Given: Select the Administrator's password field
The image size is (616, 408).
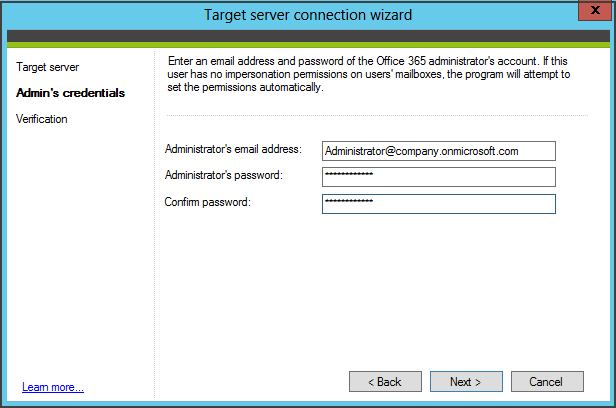Looking at the screenshot, I should click(439, 177).
